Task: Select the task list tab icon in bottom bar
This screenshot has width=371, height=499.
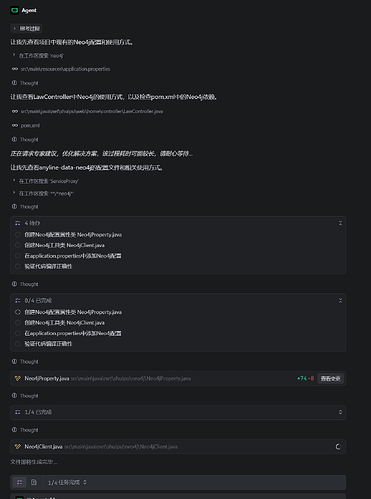Action: pyautogui.click(x=19, y=482)
